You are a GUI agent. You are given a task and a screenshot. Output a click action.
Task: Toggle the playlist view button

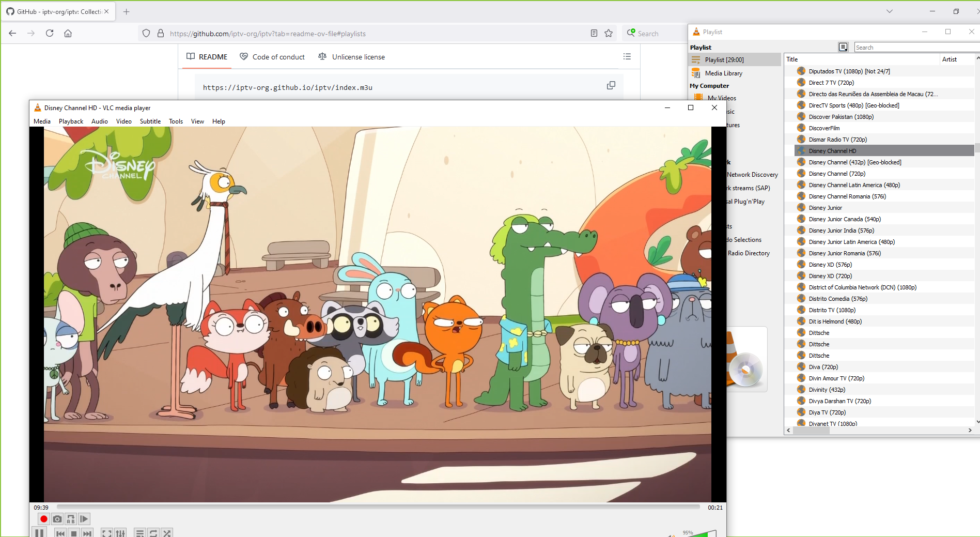click(140, 533)
